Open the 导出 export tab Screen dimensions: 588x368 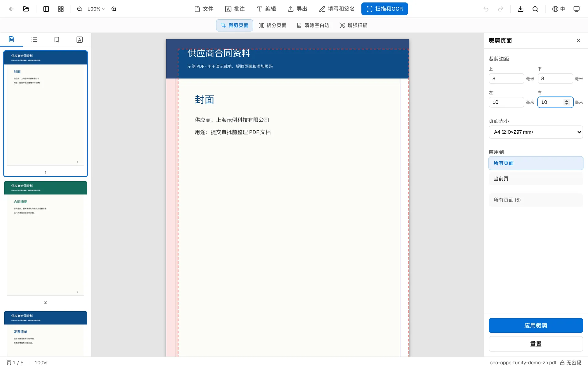coord(297,9)
